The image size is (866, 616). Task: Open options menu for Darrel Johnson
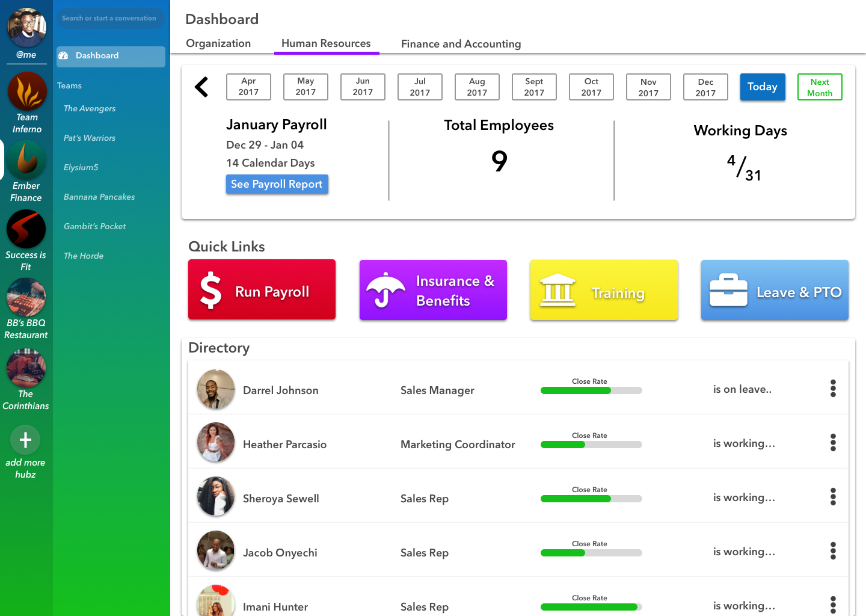coord(833,389)
